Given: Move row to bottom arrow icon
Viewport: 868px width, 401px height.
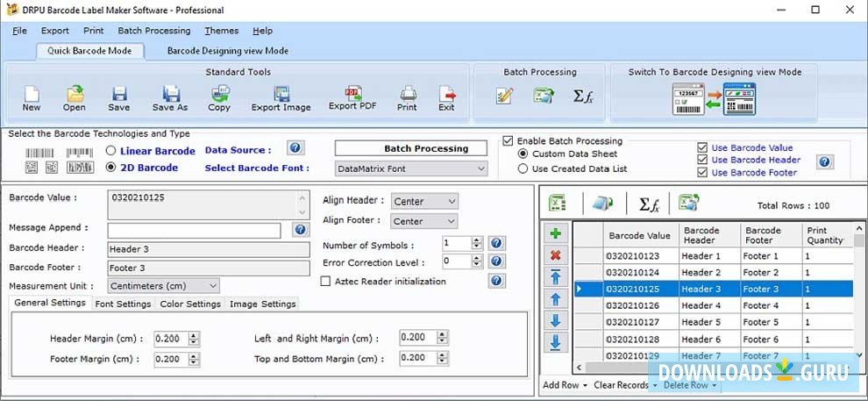Looking at the screenshot, I should 556,343.
